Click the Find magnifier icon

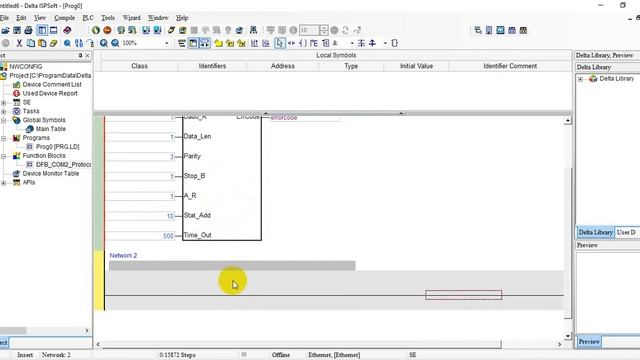tap(67, 43)
